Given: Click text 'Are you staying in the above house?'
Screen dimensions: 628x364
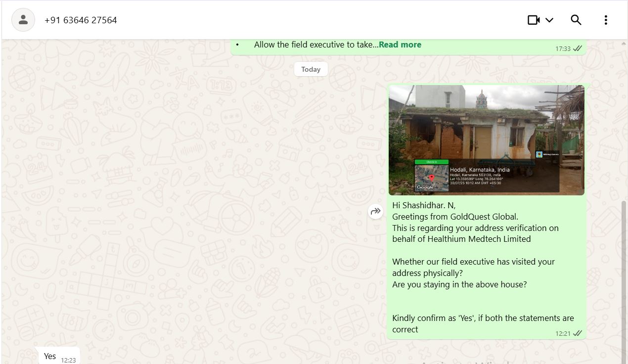Looking at the screenshot, I should (459, 284).
